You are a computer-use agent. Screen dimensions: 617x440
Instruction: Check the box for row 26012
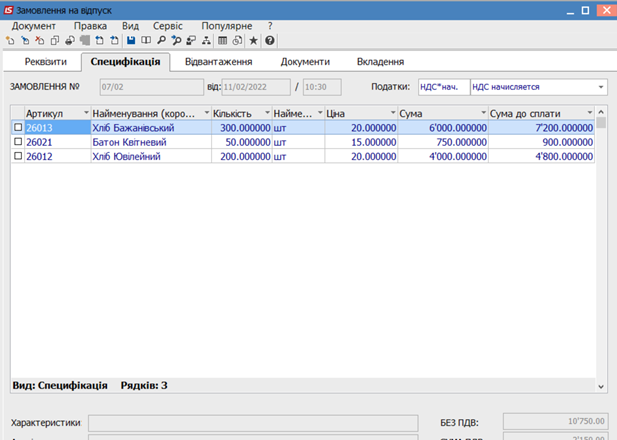(x=18, y=156)
